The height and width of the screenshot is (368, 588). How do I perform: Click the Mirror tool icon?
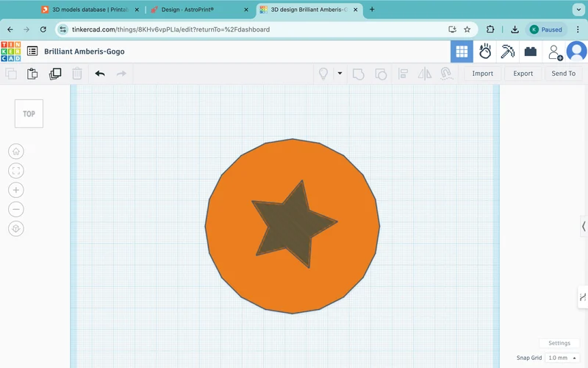click(x=425, y=74)
